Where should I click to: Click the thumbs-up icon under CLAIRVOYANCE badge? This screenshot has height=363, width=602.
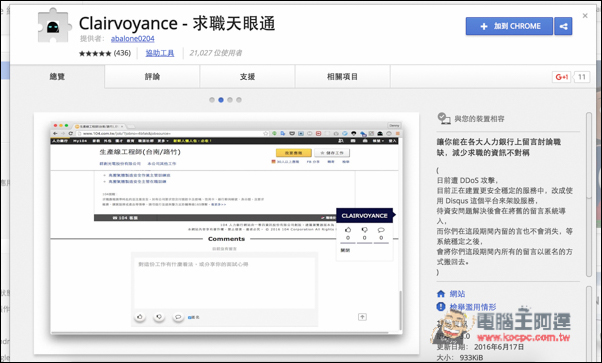[348, 230]
